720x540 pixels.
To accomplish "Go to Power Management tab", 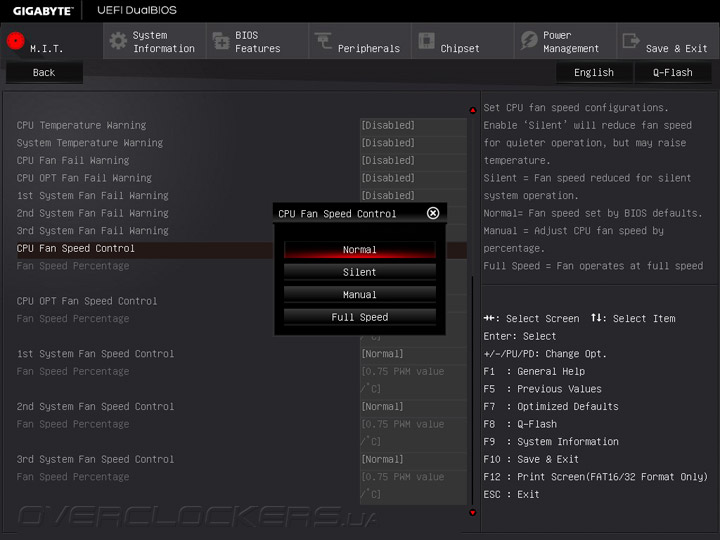I will pos(566,41).
